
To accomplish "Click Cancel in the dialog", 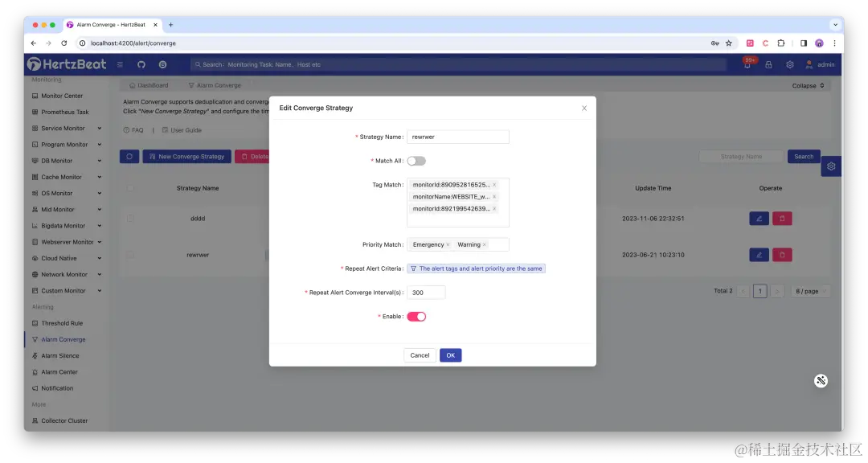I will (420, 355).
